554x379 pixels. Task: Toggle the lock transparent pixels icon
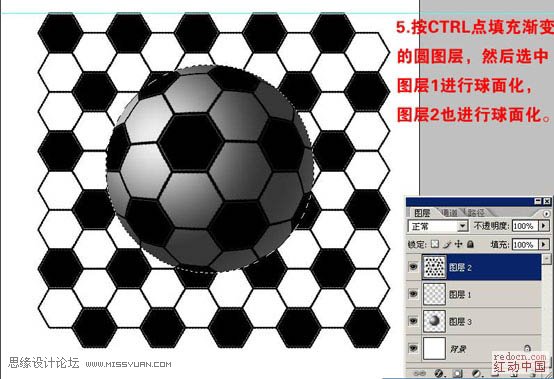[x=435, y=244]
